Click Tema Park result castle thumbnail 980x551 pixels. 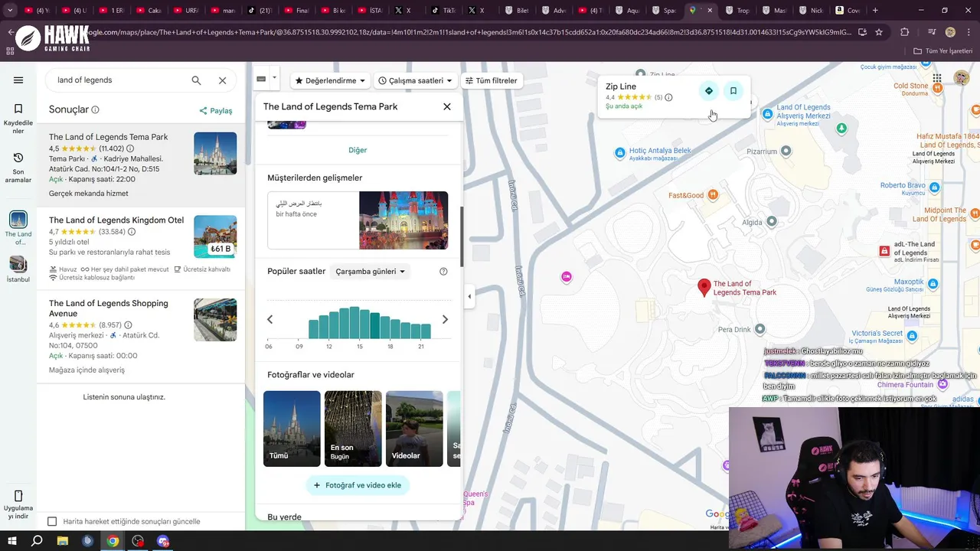[x=215, y=153]
